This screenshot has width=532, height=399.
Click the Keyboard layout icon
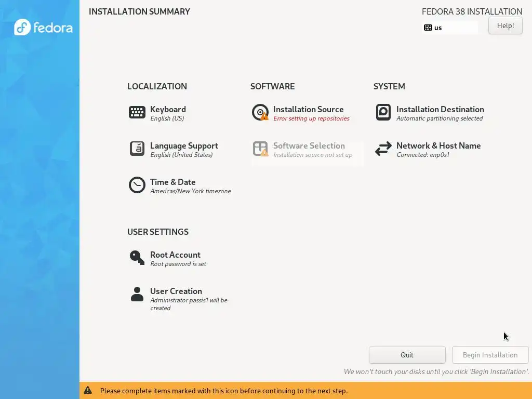pos(137,112)
